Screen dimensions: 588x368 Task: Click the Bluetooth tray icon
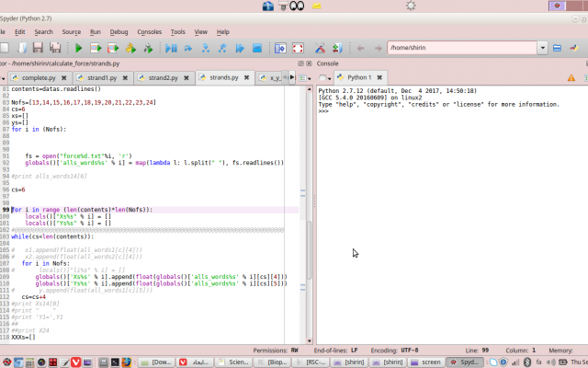point(526,362)
